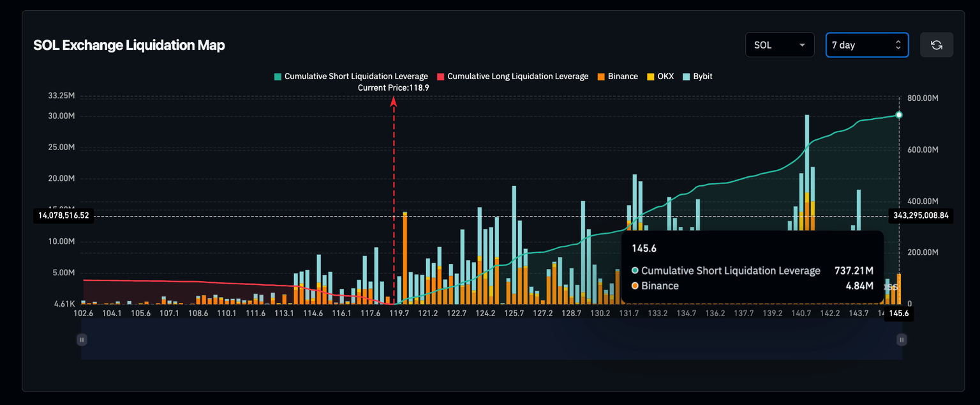Toggle the OKX legend entry
This screenshot has height=405, width=980.
click(x=661, y=76)
